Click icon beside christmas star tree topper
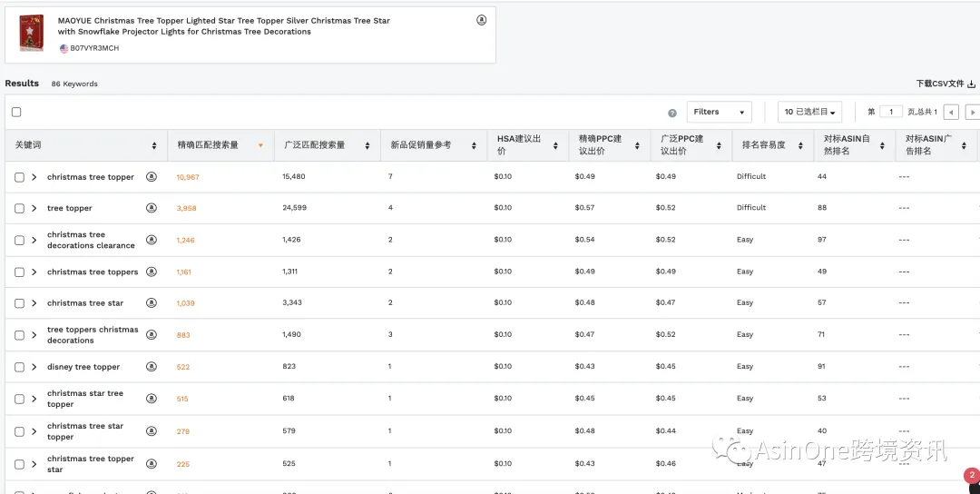The width and height of the screenshot is (980, 494). 152,399
